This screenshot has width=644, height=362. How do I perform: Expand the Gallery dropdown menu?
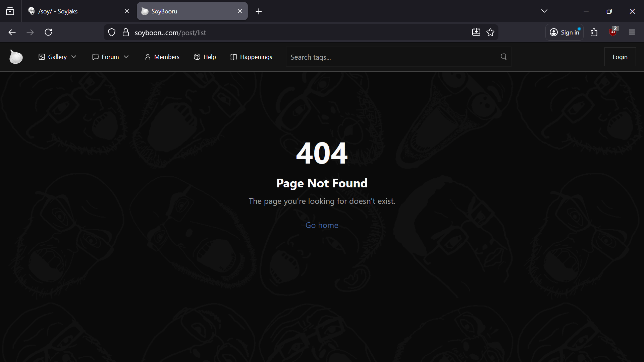click(57, 57)
